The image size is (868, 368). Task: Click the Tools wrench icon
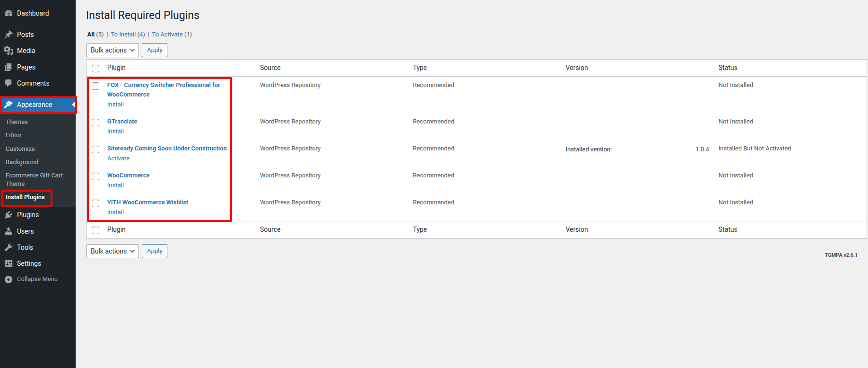pyautogui.click(x=9, y=247)
